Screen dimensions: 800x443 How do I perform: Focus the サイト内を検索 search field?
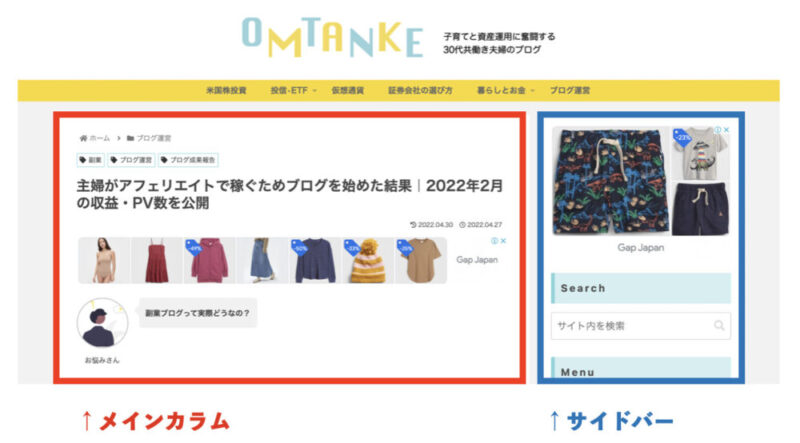tap(641, 326)
